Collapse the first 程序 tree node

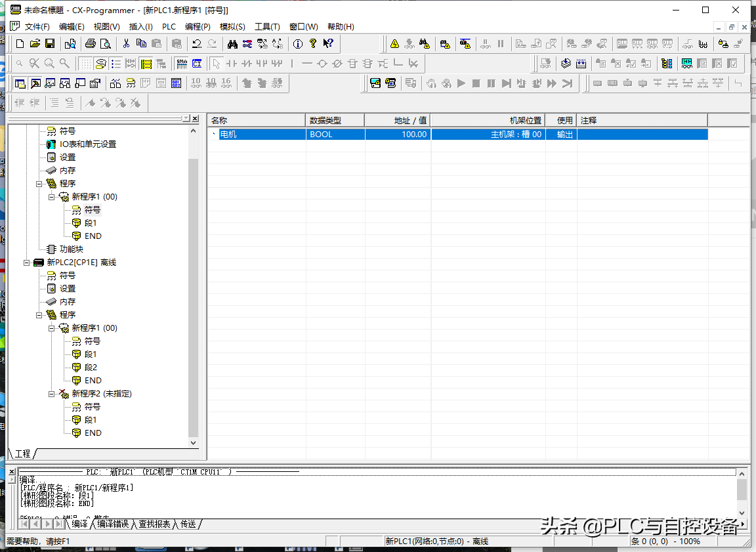click(39, 184)
